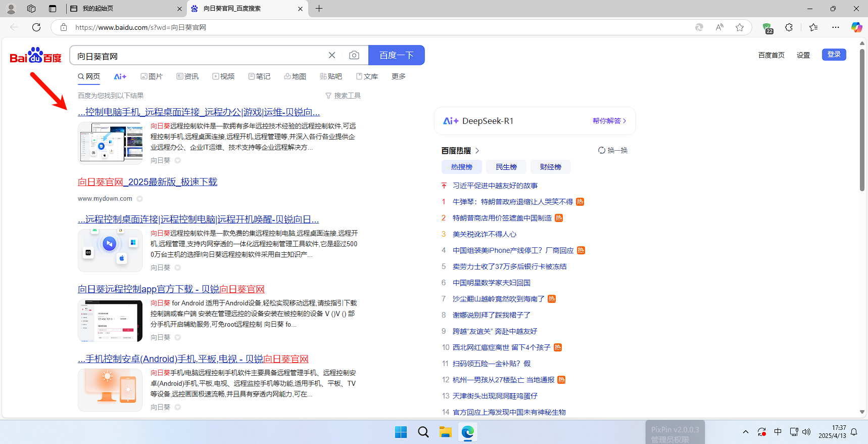Select the 资讯 search category
This screenshot has height=444, width=868.
187,76
